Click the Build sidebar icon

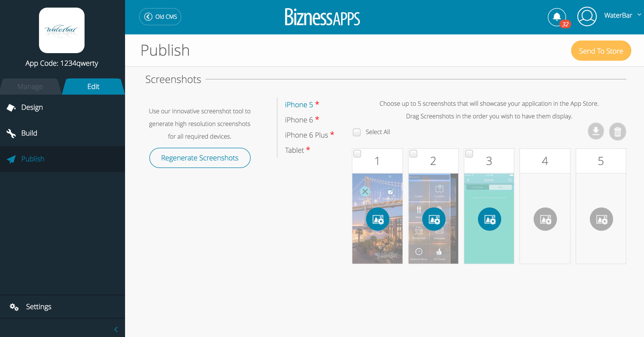coord(12,133)
